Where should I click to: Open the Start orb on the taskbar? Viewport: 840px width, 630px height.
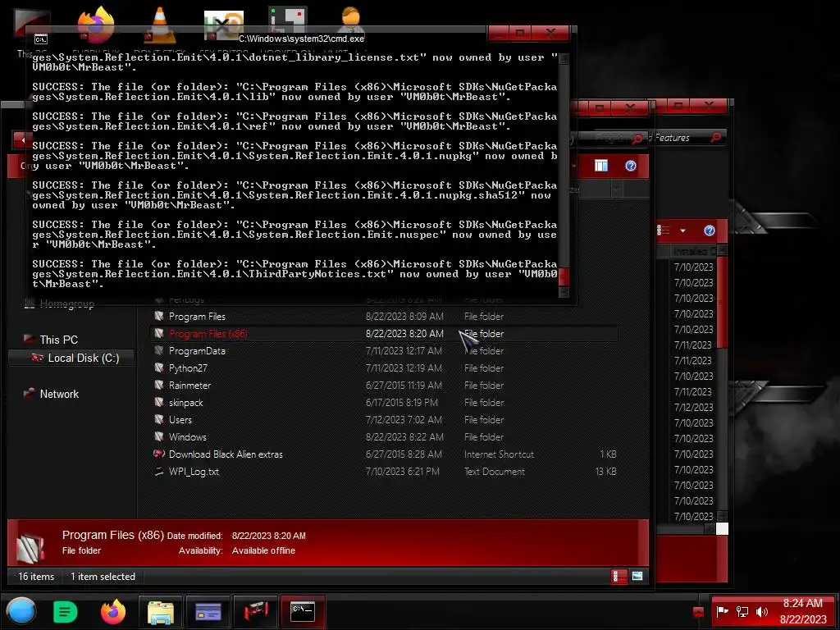pyautogui.click(x=21, y=611)
